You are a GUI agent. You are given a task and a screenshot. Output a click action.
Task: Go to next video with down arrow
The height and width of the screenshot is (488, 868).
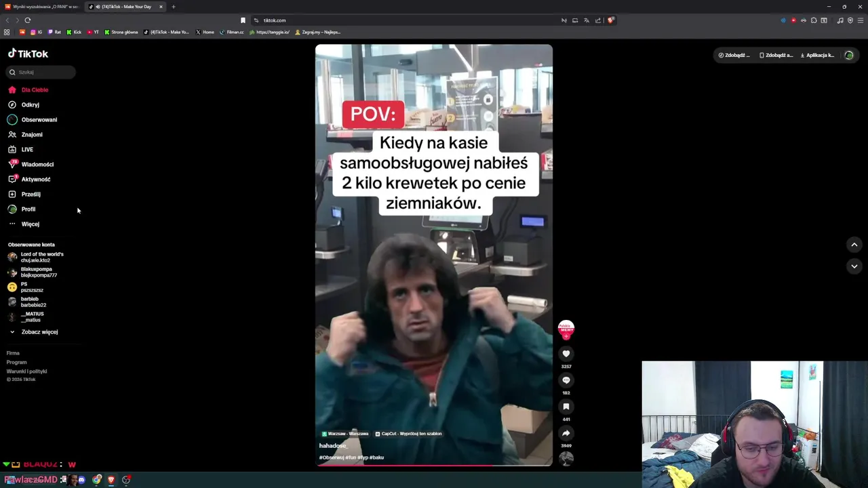854,266
